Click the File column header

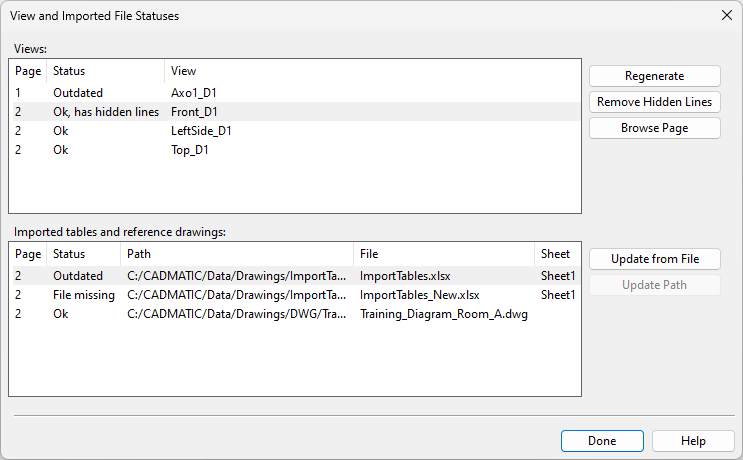443,254
